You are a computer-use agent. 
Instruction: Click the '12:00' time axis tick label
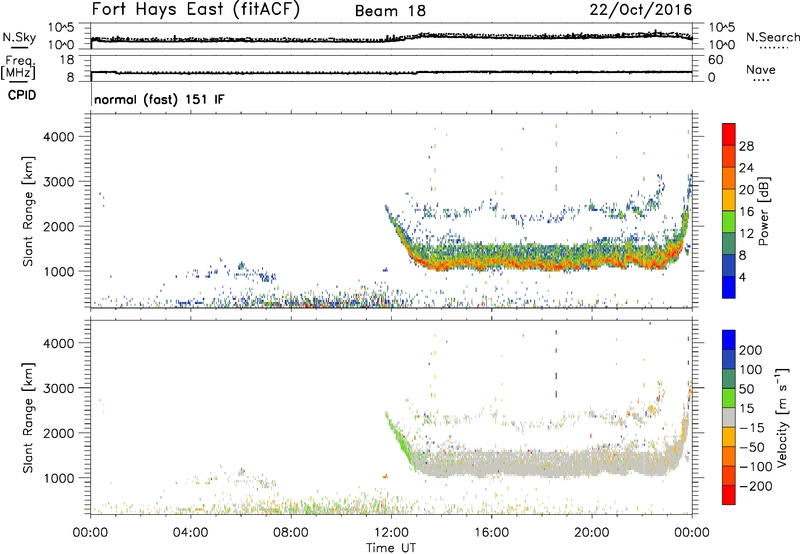coord(391,533)
